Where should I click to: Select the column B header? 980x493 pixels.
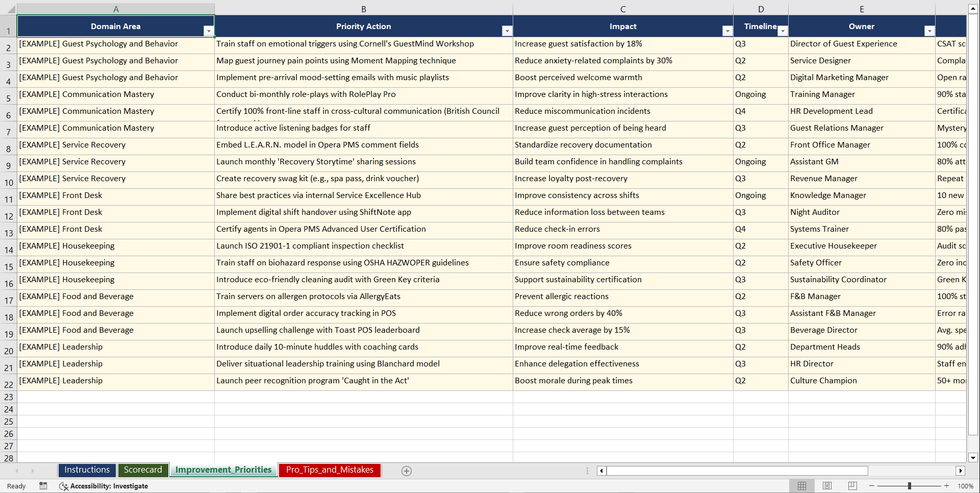coord(364,9)
